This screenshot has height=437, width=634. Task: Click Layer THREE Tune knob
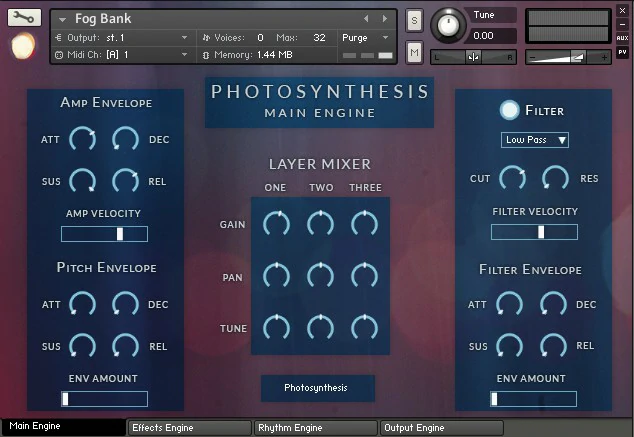click(x=365, y=328)
